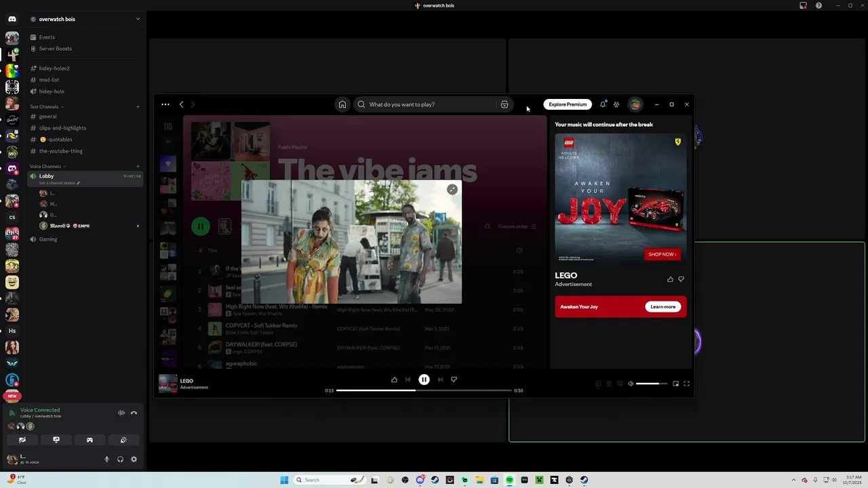Switch to general text channel
The image size is (868, 488).
click(85, 117)
